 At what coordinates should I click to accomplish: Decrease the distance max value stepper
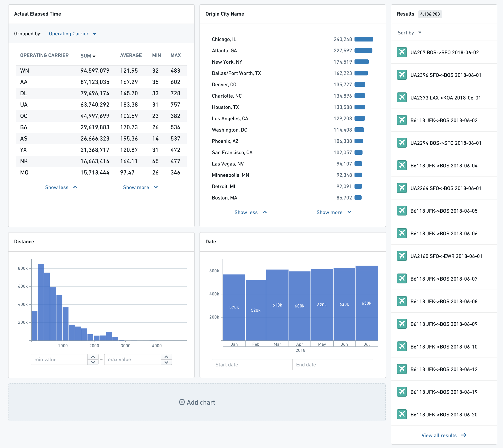166,362
